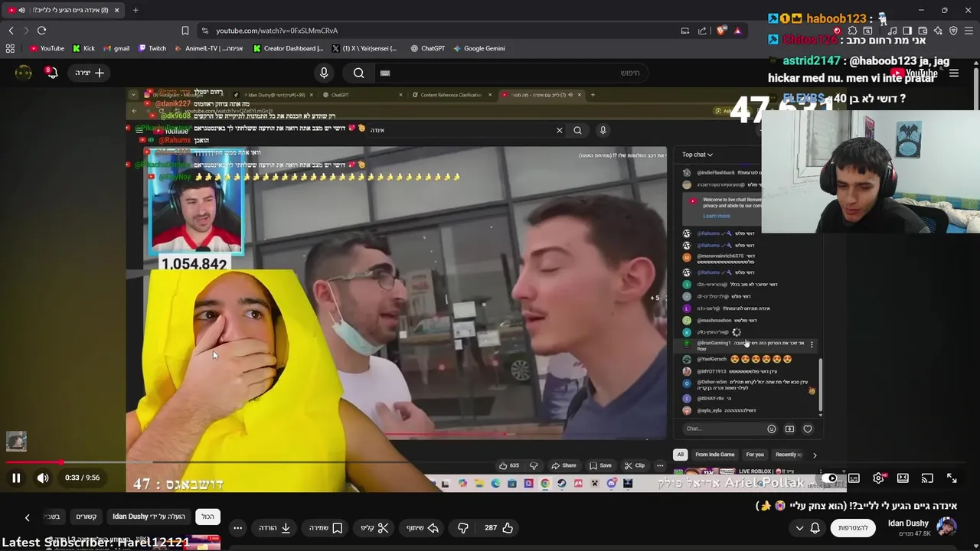Image resolution: width=980 pixels, height=551 pixels.
Task: Open the ChatGPT bookmark
Action: (427, 48)
